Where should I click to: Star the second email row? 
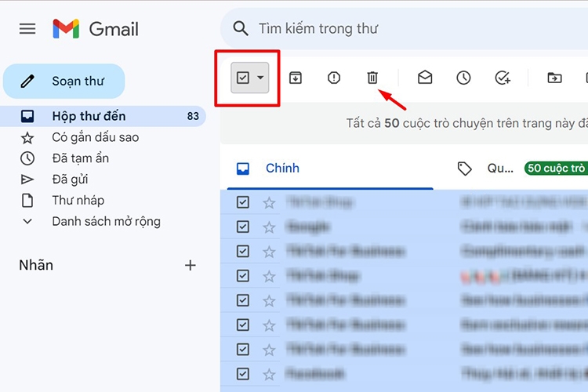coord(269,227)
